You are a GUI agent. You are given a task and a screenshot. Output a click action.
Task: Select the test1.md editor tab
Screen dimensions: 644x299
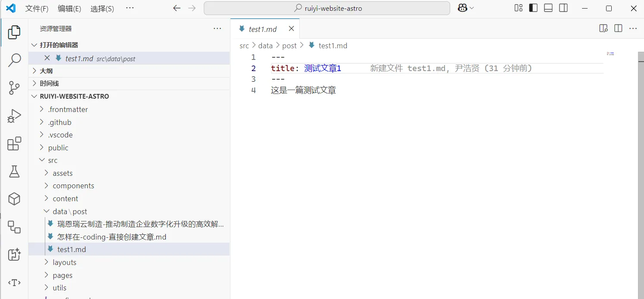tap(265, 28)
